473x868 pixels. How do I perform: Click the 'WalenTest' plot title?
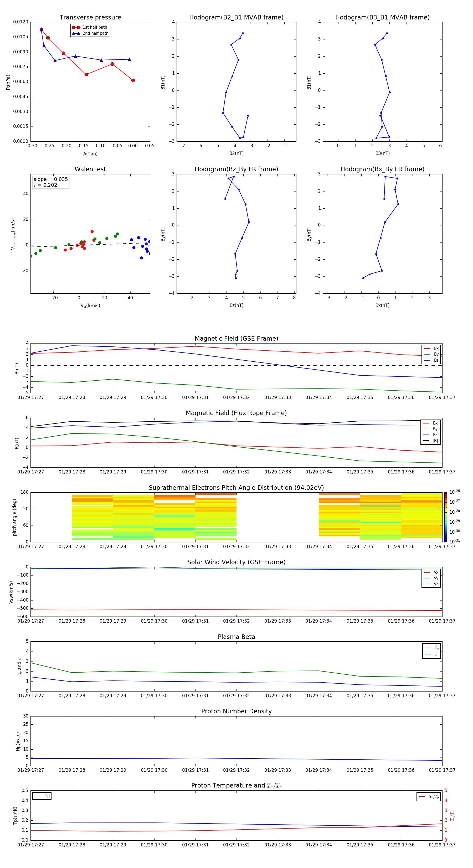coord(90,169)
